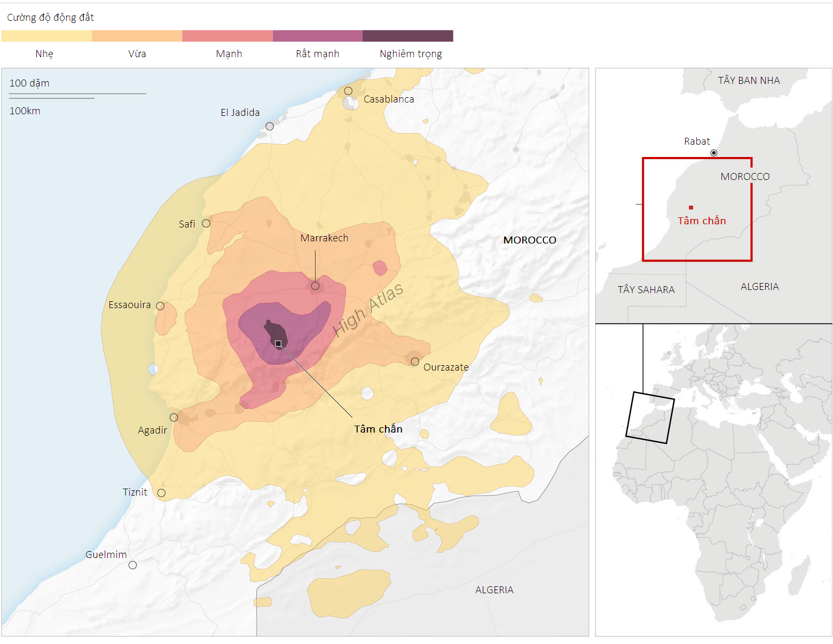This screenshot has width=833, height=644.
Task: Click the 'Rất mạnh' legend label
Action: click(x=318, y=54)
